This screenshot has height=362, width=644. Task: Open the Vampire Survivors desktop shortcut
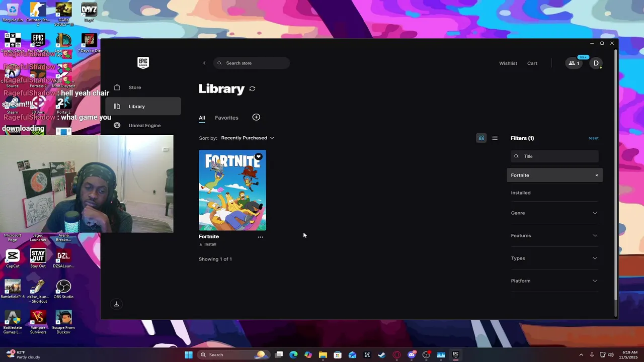click(38, 322)
